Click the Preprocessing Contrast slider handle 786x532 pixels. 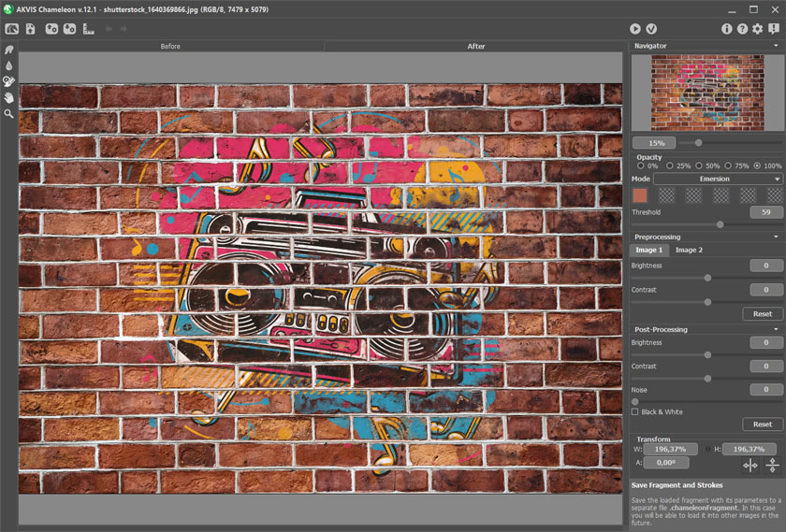707,302
